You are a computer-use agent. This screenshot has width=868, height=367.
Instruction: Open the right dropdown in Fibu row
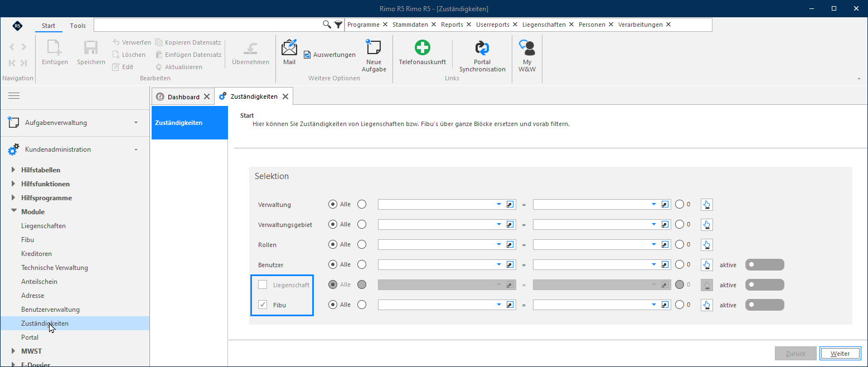[654, 305]
